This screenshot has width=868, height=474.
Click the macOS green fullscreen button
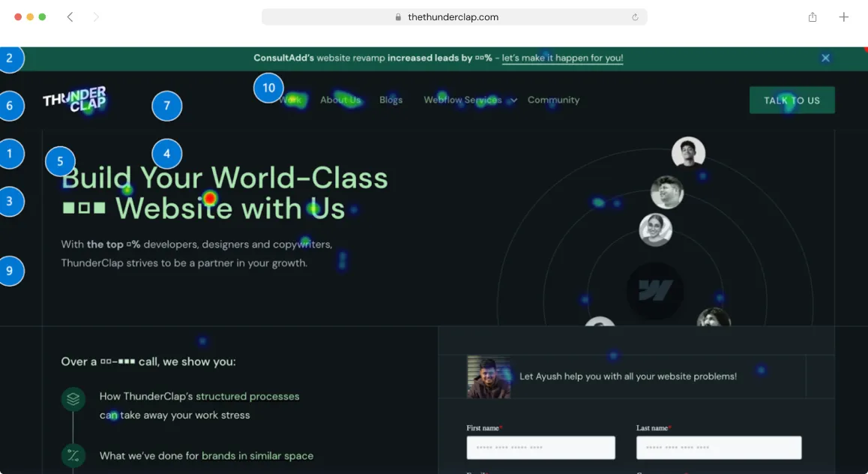click(42, 17)
